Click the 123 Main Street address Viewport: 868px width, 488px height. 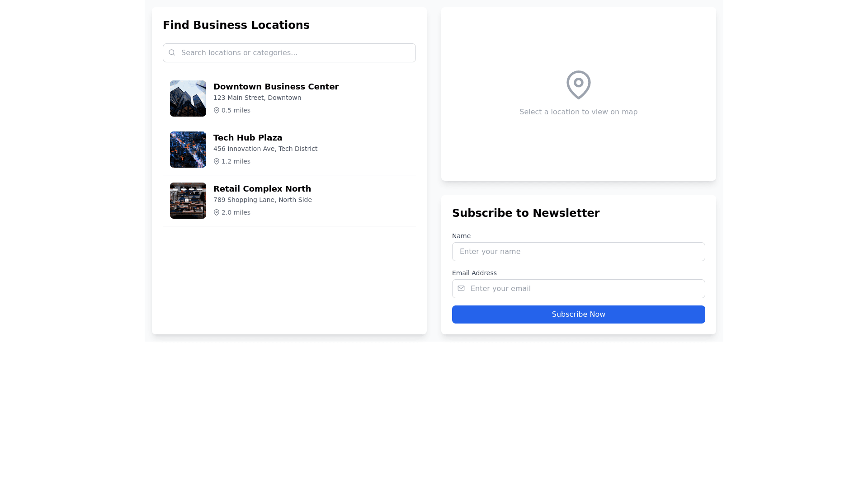coord(257,98)
